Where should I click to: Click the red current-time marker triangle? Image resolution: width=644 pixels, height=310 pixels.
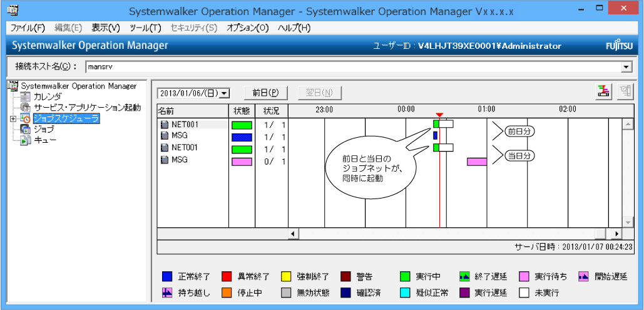coord(439,115)
